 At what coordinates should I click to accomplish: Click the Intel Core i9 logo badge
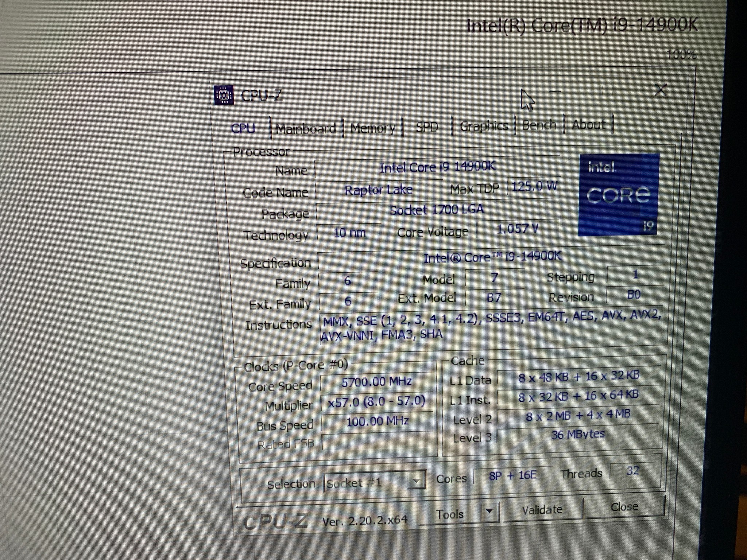tap(619, 195)
